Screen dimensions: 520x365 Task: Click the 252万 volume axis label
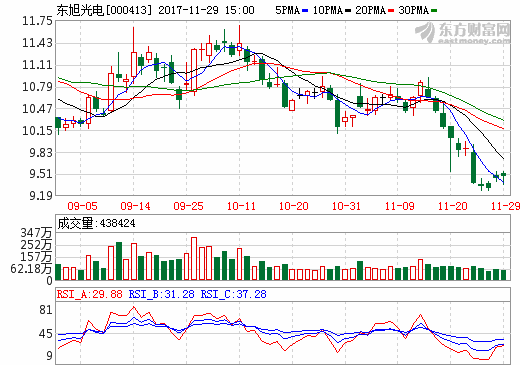(36, 245)
